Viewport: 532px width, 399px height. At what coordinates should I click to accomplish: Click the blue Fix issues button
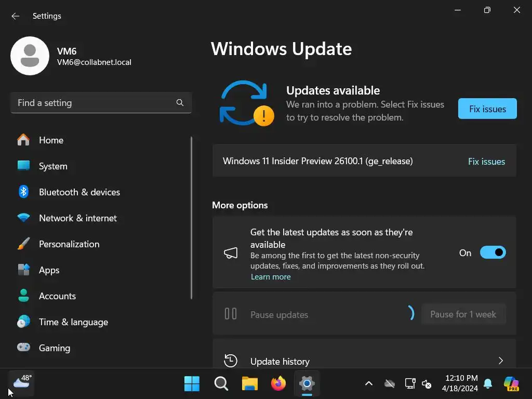tap(487, 109)
